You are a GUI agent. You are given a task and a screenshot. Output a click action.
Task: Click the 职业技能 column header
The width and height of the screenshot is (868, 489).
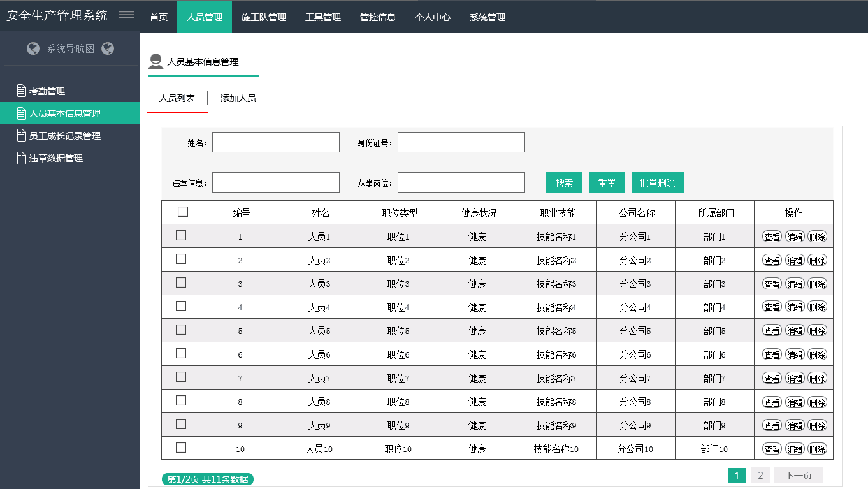click(558, 213)
